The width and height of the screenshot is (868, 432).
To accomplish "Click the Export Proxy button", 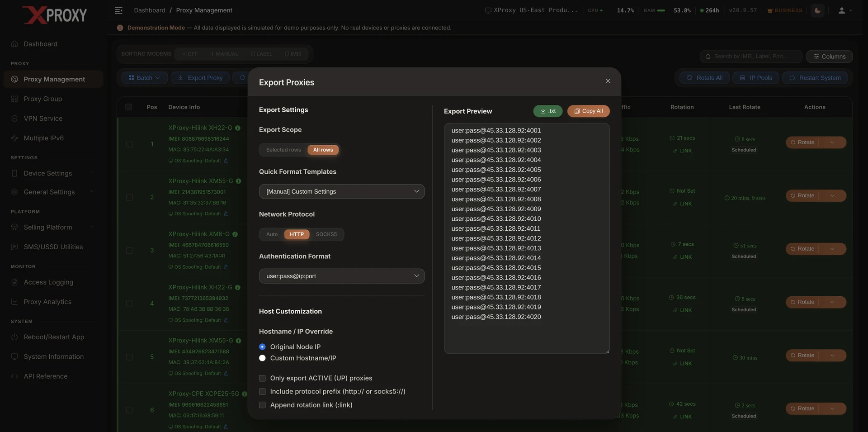I will pos(200,78).
